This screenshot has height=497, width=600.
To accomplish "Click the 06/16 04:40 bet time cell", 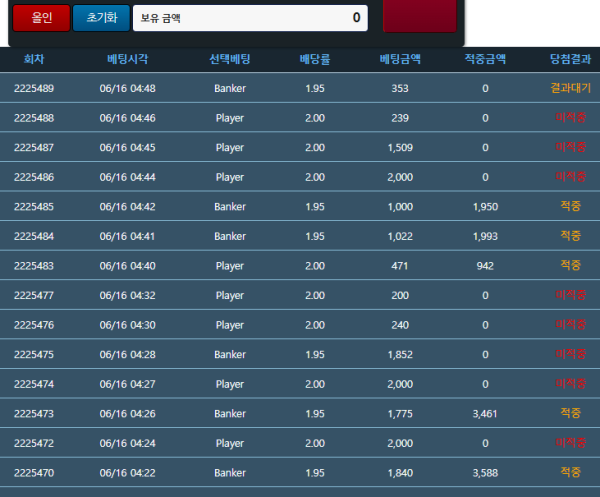I will pyautogui.click(x=128, y=266).
